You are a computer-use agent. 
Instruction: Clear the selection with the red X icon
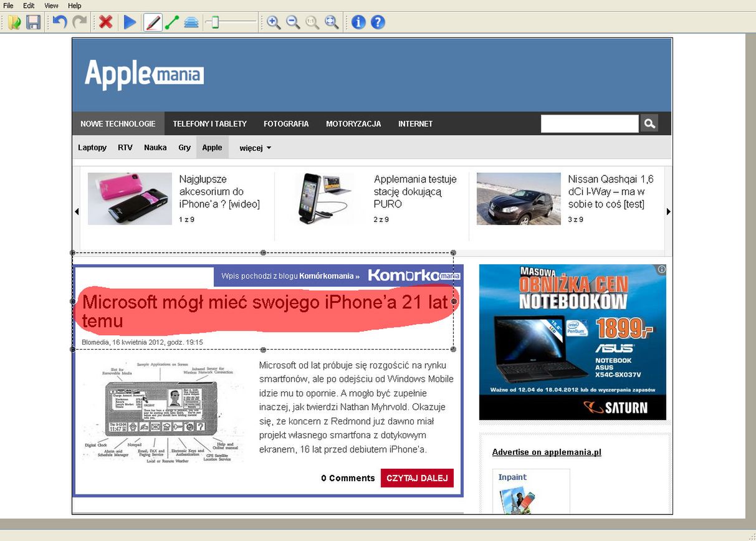[106, 22]
